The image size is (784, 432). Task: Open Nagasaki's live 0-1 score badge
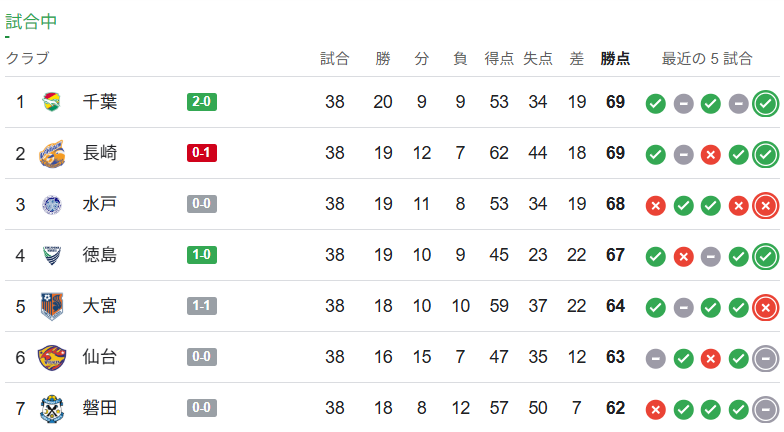pos(201,153)
